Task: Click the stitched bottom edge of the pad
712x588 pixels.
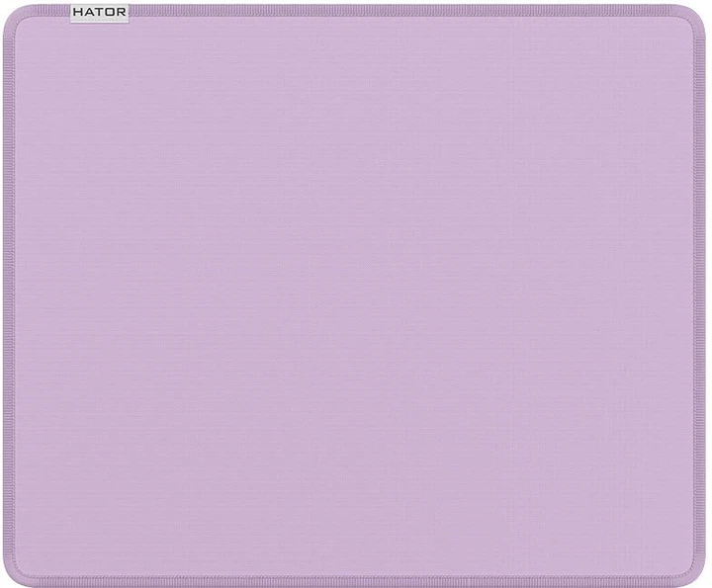Action: tap(356, 581)
